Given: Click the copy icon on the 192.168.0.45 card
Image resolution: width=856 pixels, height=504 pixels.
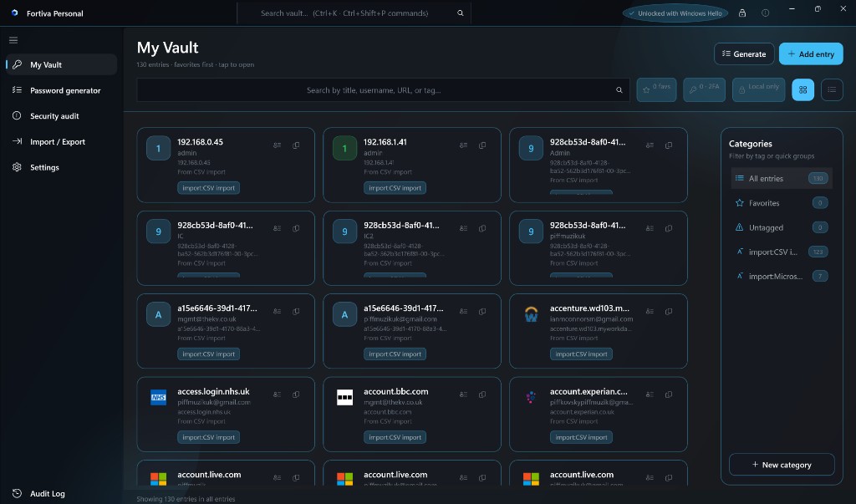Looking at the screenshot, I should [x=296, y=145].
